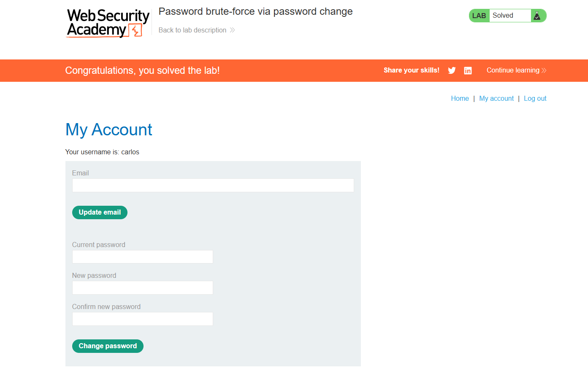Click the chevron beside Back to lab description

tap(232, 30)
